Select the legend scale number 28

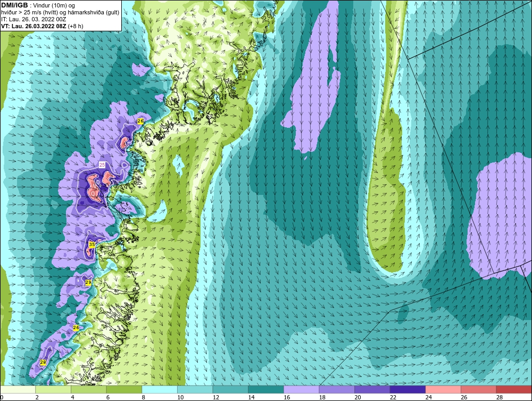point(500,397)
